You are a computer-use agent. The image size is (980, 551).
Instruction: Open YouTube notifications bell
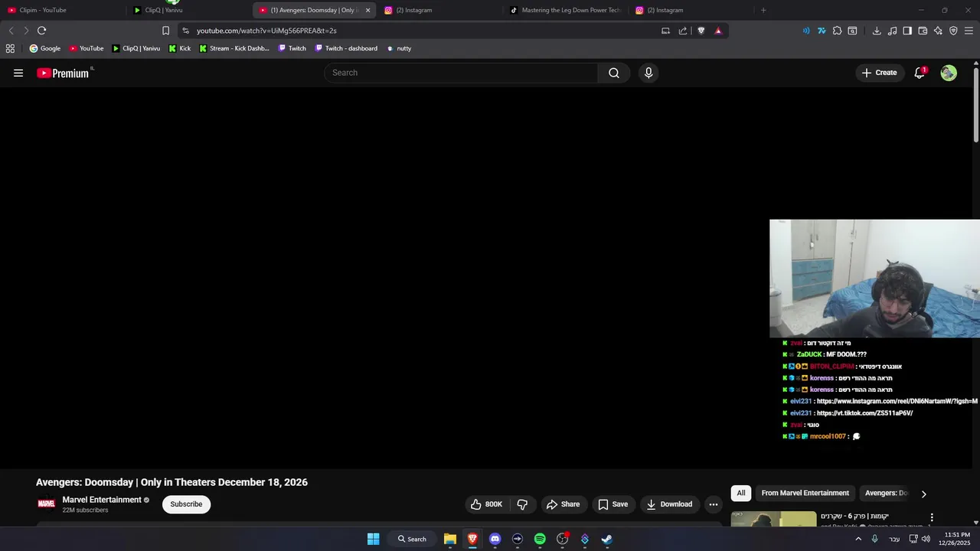[920, 73]
